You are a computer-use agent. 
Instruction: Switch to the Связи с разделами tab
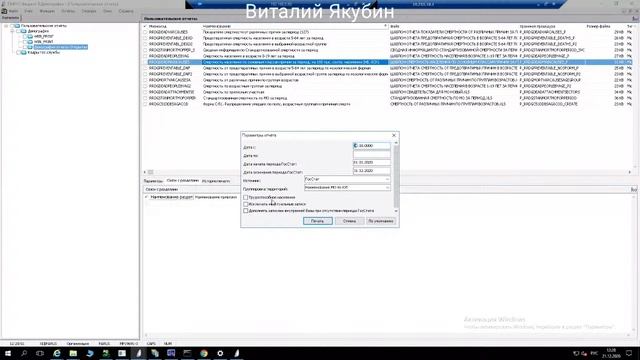click(182, 181)
